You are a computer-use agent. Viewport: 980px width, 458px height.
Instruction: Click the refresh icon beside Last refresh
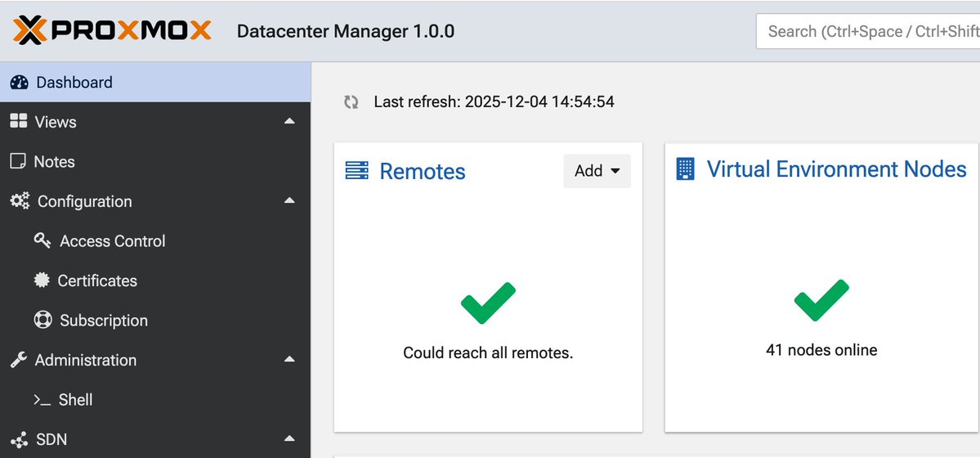pyautogui.click(x=351, y=102)
